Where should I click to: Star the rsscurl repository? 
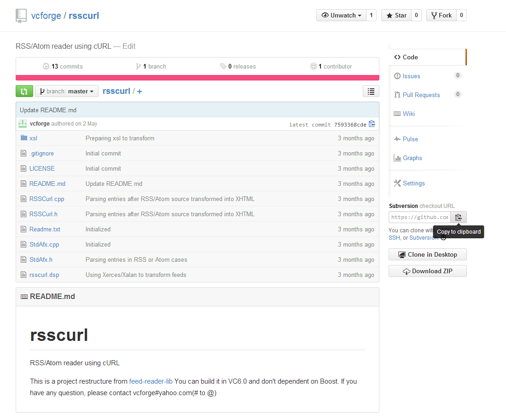click(396, 15)
